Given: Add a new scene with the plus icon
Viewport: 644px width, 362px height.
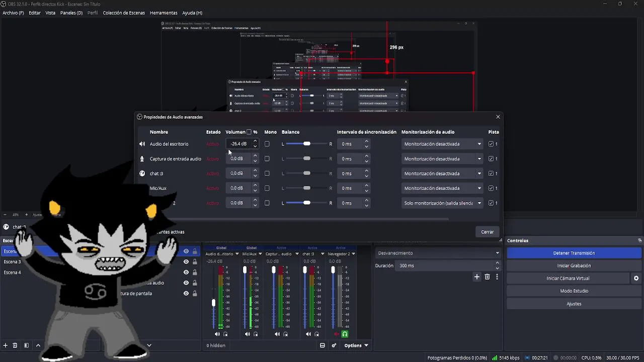Looking at the screenshot, I should (6, 345).
